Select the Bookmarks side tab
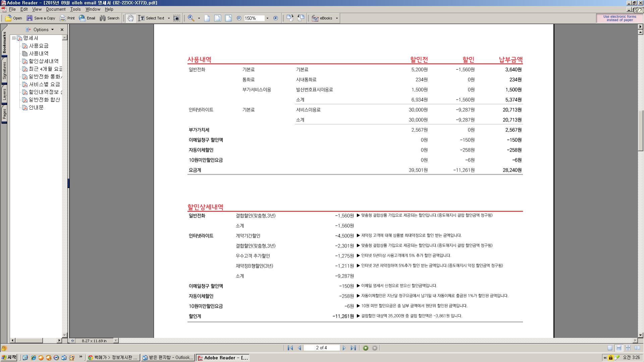This screenshot has width=644, height=362. click(x=4, y=43)
